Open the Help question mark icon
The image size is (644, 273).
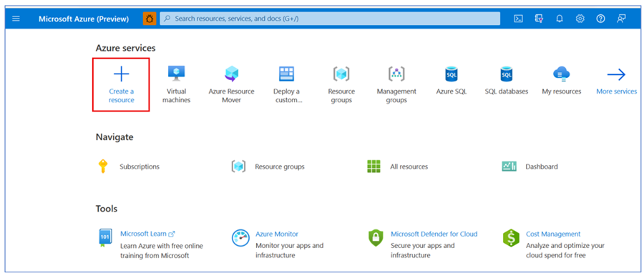point(600,19)
